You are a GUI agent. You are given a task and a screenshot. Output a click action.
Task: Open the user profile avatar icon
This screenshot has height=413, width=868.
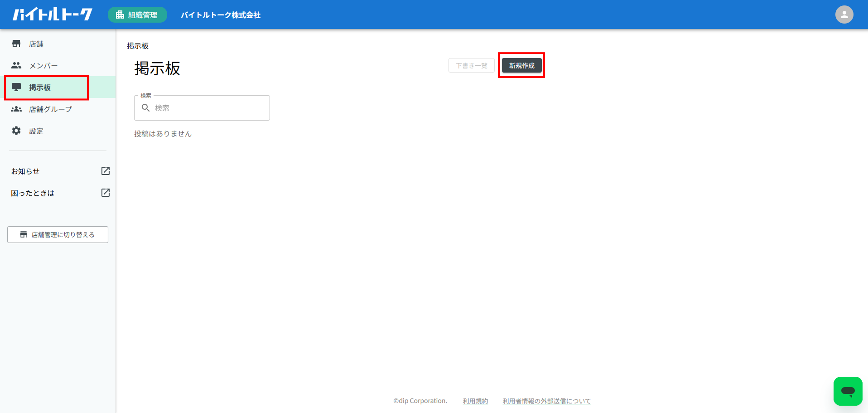tap(844, 14)
